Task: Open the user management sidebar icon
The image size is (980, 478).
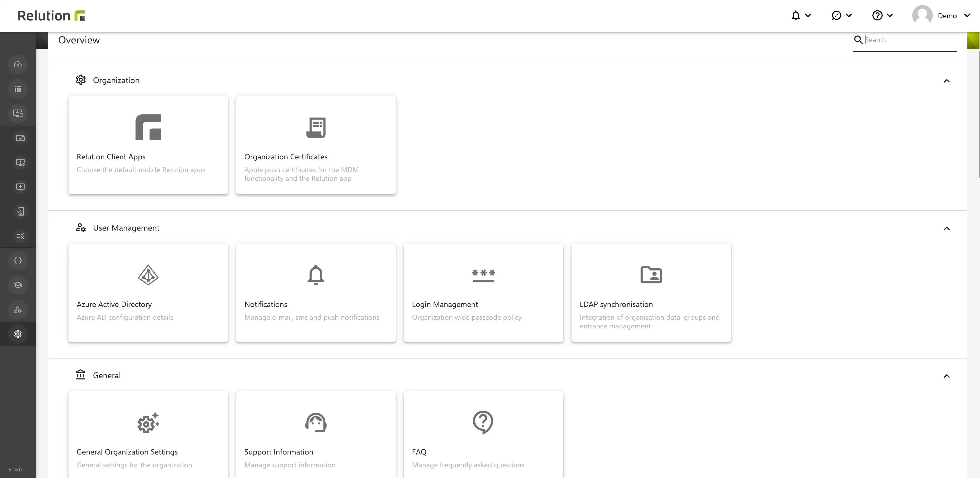Action: tap(18, 310)
